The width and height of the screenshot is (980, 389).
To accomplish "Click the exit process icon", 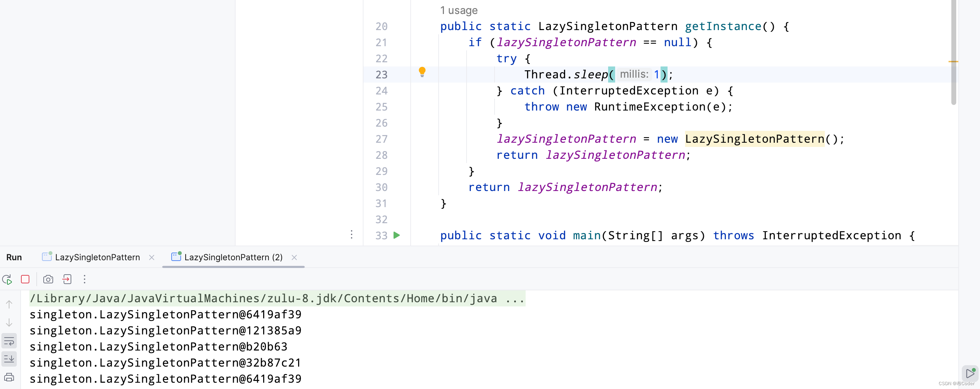I will click(x=67, y=280).
